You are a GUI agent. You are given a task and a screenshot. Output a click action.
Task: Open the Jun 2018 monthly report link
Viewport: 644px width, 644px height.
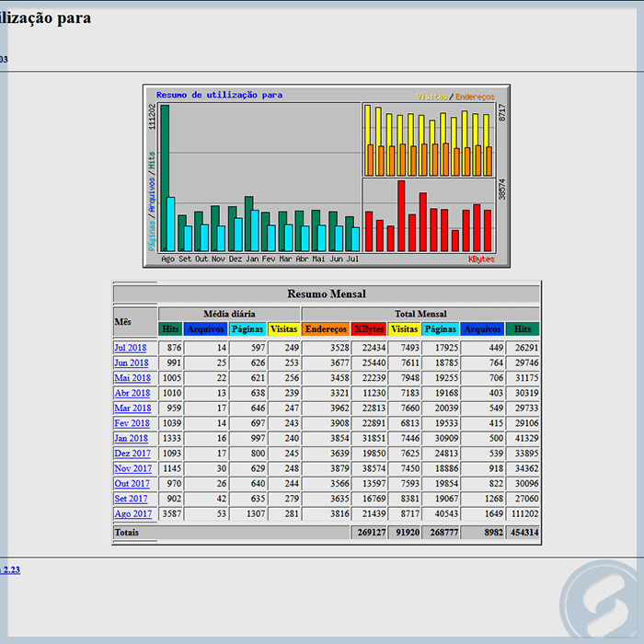pyautogui.click(x=132, y=363)
